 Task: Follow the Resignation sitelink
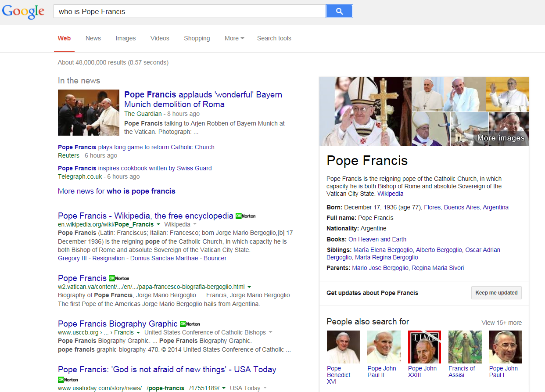pyautogui.click(x=108, y=258)
